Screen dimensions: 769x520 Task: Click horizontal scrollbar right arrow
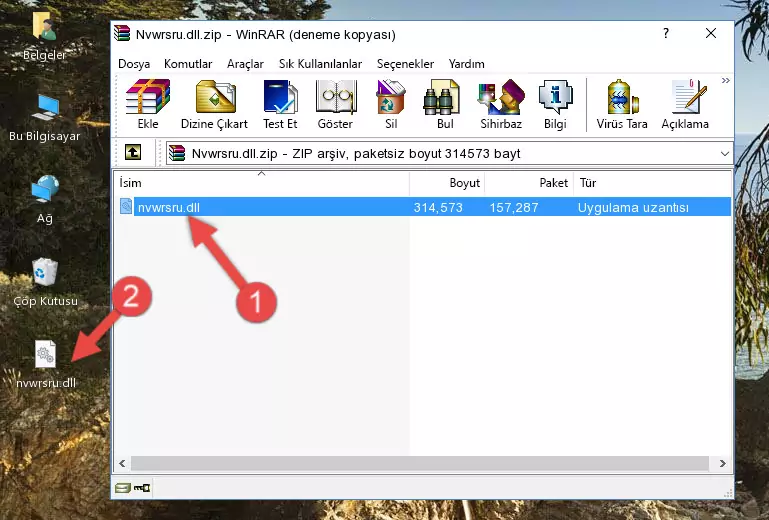tap(722, 463)
